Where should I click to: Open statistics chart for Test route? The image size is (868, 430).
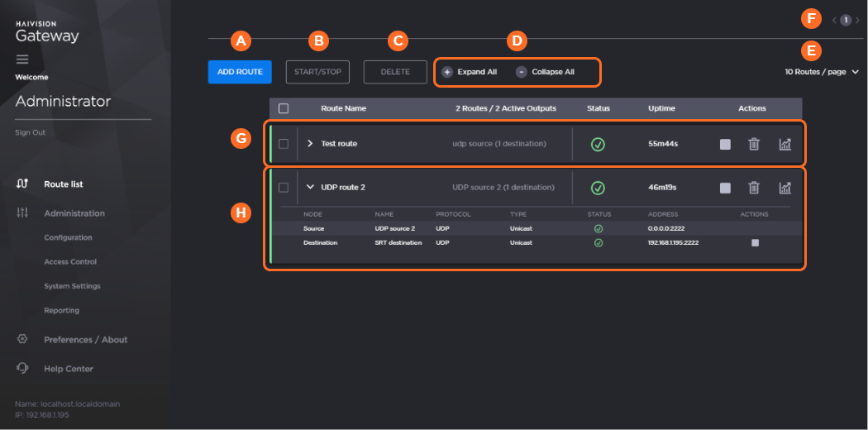[785, 144]
